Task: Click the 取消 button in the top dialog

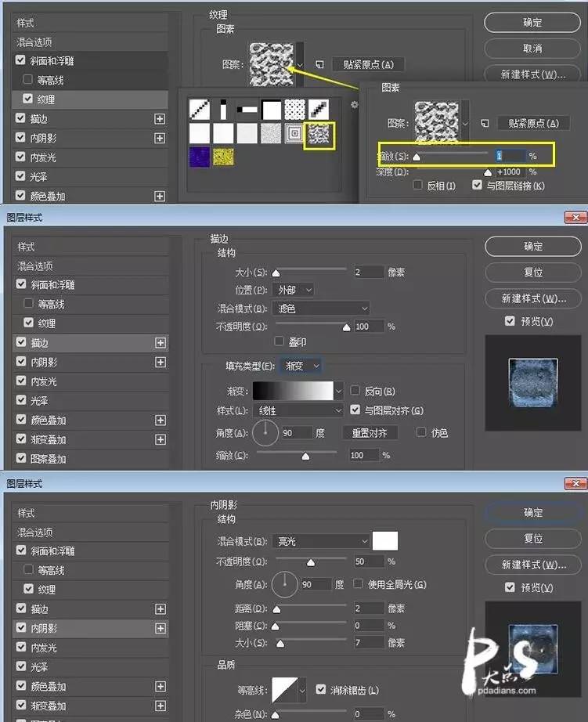Action: 532,49
